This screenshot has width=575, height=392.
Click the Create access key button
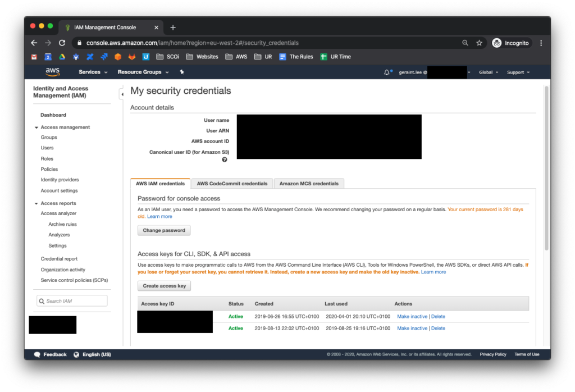tap(165, 286)
